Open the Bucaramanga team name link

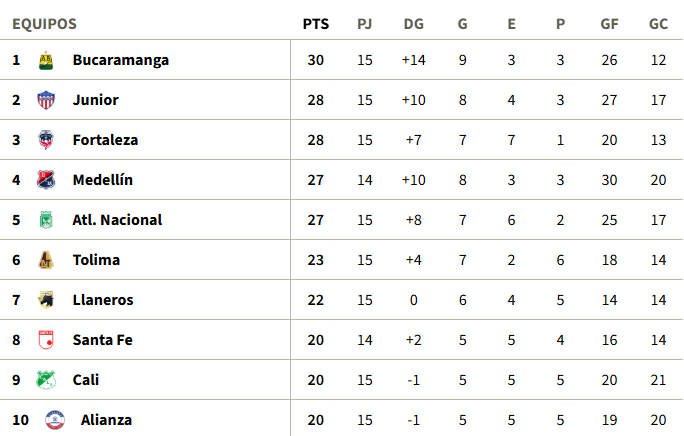(x=120, y=60)
